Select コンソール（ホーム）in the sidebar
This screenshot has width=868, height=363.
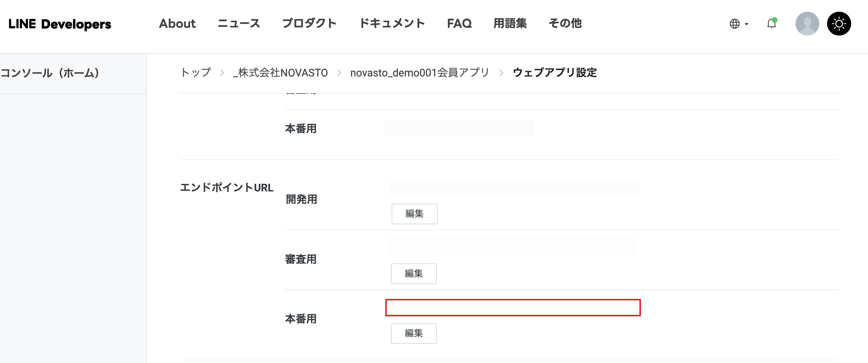click(x=50, y=73)
